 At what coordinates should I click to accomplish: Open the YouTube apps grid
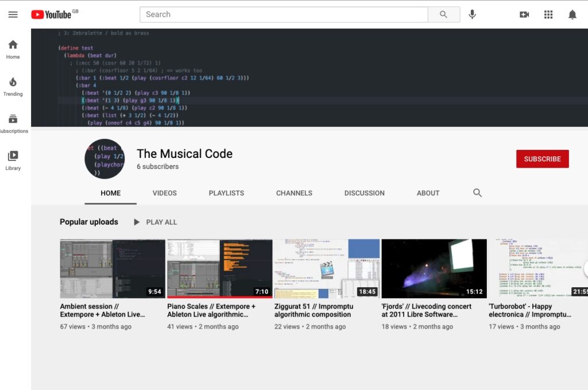pyautogui.click(x=548, y=14)
